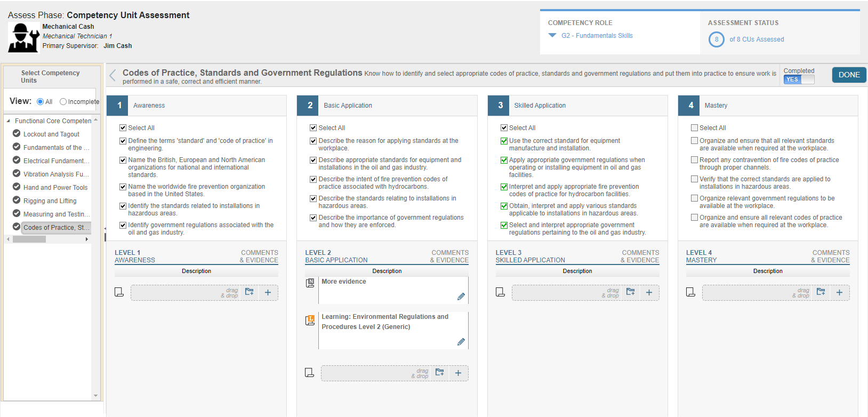Edit the Environmental Regulations learning entry pencil
The image size is (868, 417).
pos(461,342)
